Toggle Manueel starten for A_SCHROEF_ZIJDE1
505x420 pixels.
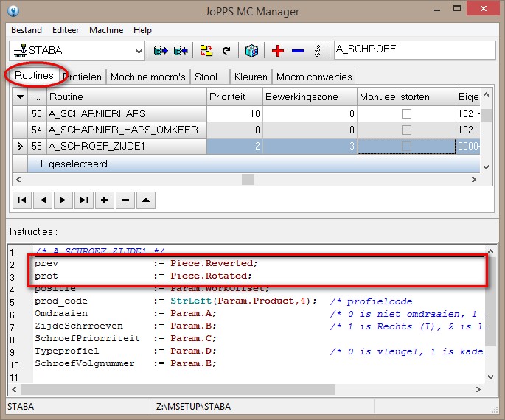click(406, 146)
